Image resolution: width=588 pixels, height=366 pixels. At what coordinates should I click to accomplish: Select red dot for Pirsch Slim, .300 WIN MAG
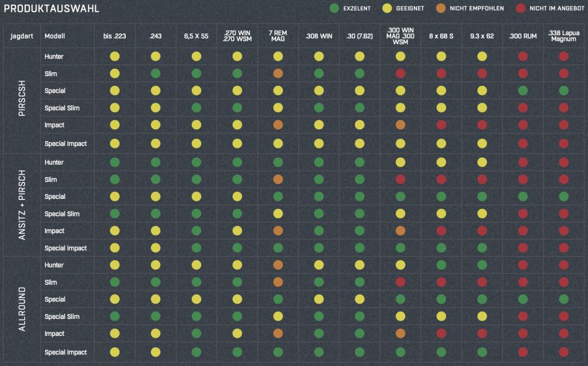[x=400, y=74]
